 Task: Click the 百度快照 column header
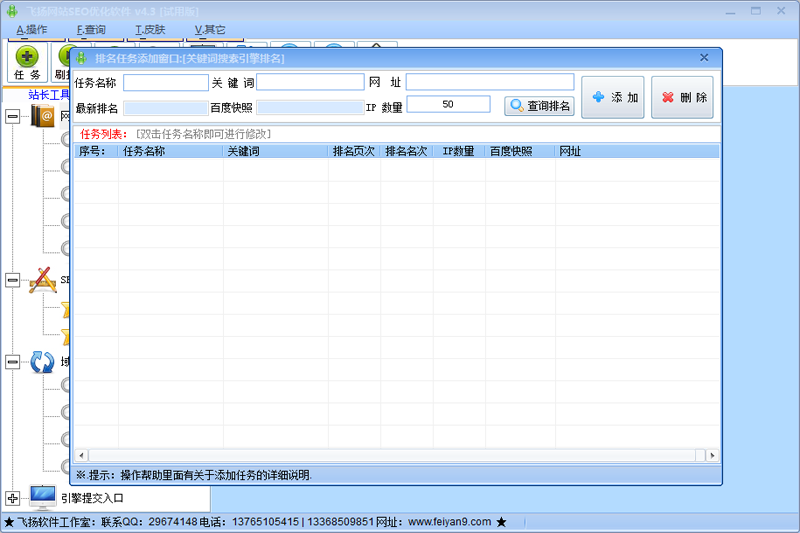coord(520,151)
